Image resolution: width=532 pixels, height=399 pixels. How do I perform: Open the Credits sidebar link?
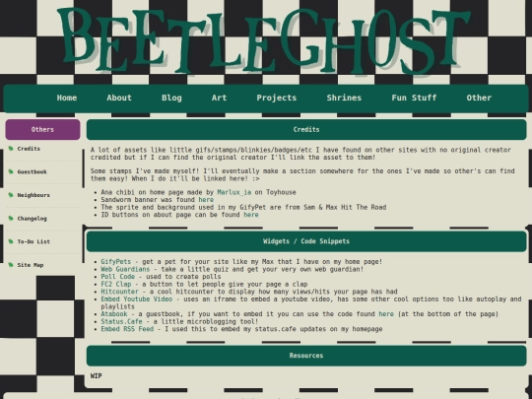(29, 149)
